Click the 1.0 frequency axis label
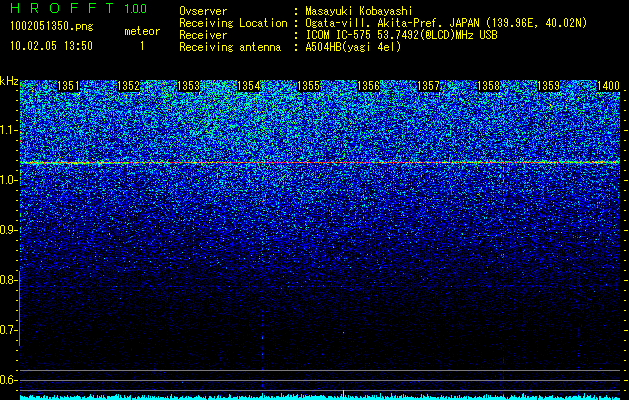Viewport: 629px width, 400px height. [8, 180]
